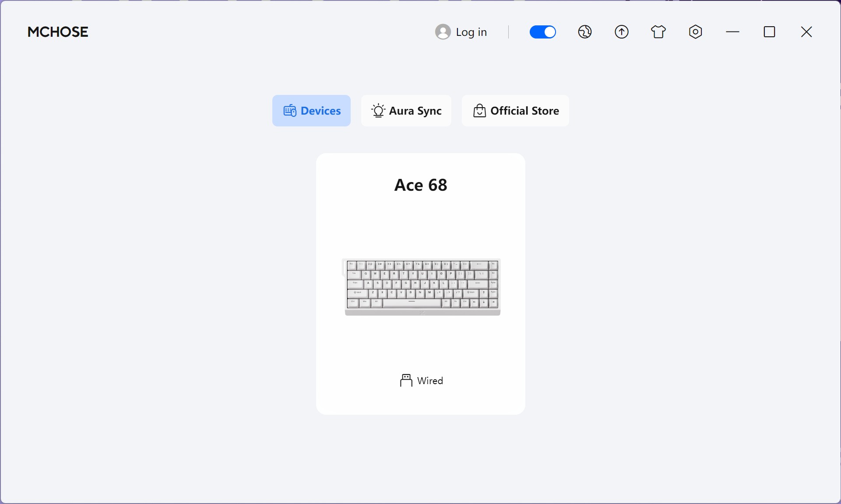The width and height of the screenshot is (841, 504).
Task: Open the skin theme shirt icon
Action: coord(658,32)
